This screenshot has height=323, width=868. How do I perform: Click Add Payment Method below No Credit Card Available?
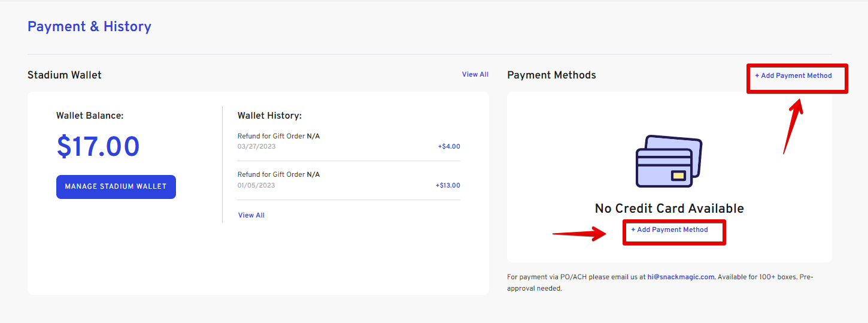click(669, 230)
